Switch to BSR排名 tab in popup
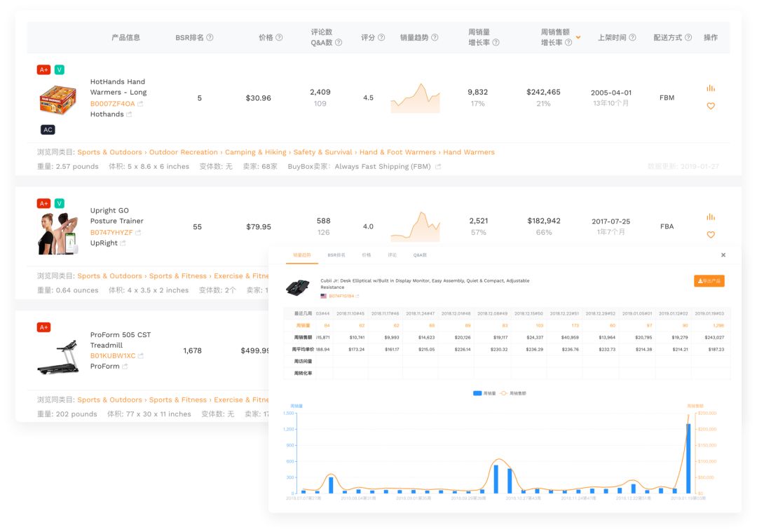The width and height of the screenshot is (757, 532). pos(336,255)
